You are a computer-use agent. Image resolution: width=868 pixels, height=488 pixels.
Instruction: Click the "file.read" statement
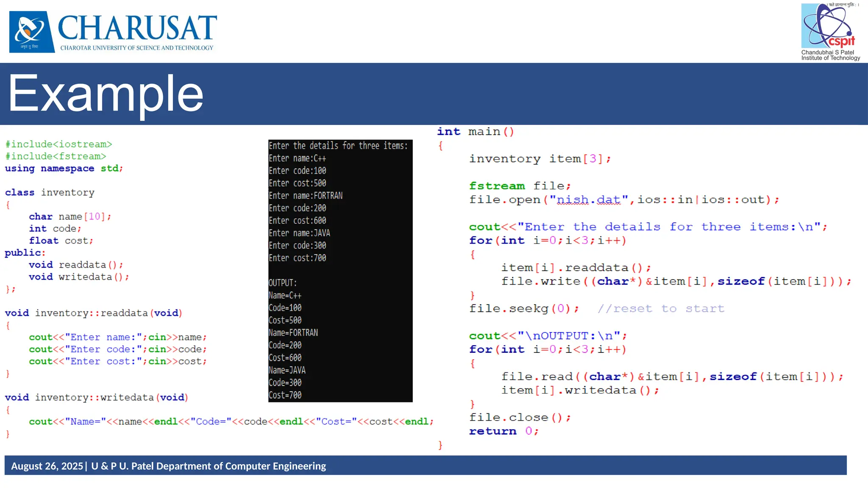pyautogui.click(x=672, y=377)
